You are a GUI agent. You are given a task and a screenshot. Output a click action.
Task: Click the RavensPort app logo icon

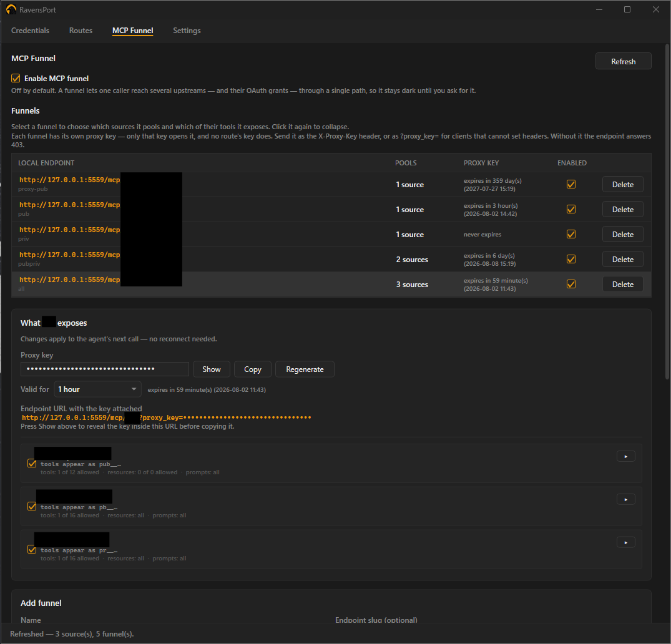click(x=11, y=9)
